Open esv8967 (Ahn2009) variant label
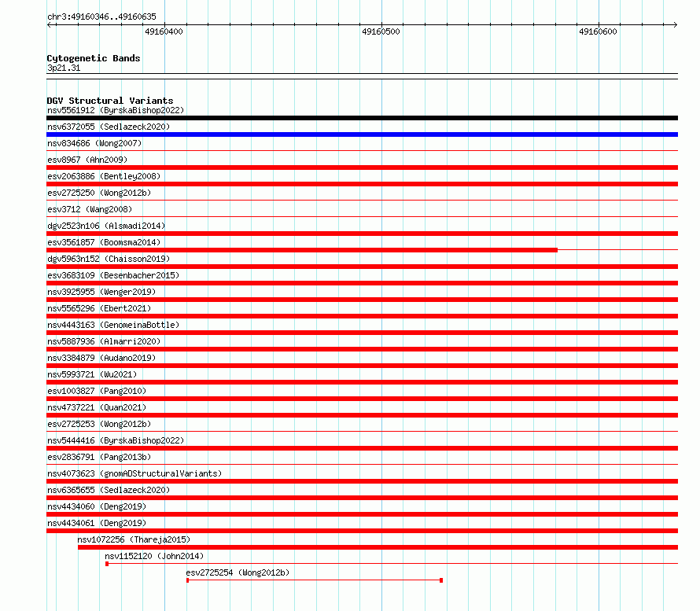 (87, 160)
